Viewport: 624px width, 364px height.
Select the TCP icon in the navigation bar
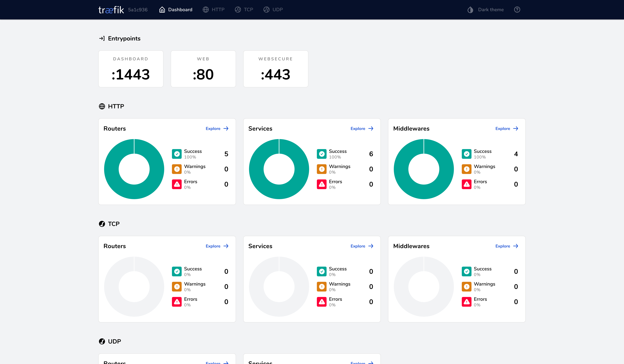coord(238,10)
